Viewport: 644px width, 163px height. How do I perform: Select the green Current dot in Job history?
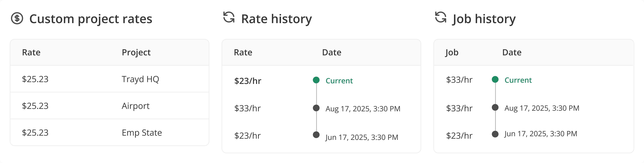[495, 79]
